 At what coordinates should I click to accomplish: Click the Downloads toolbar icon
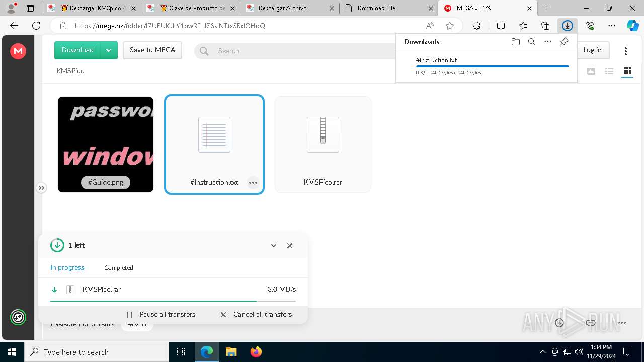(568, 26)
